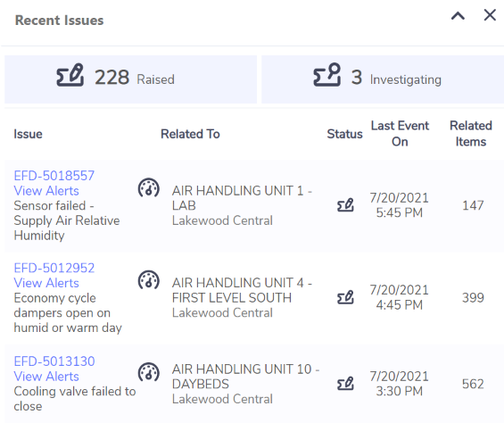
Task: Select the 228 Raised filter tile
Action: 130,79
